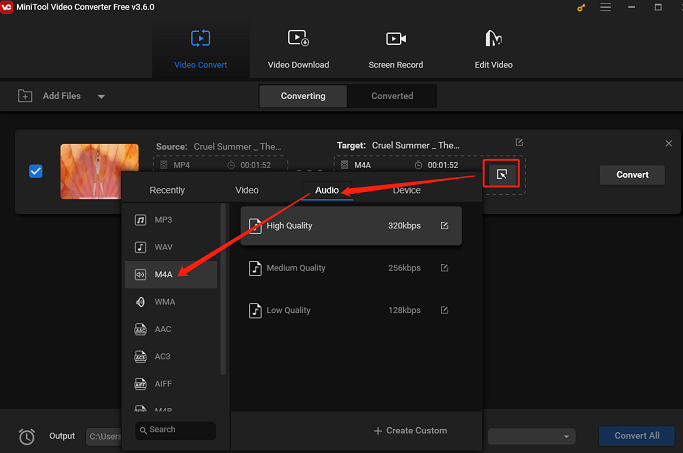Pick AAC from the format list

tap(171, 329)
